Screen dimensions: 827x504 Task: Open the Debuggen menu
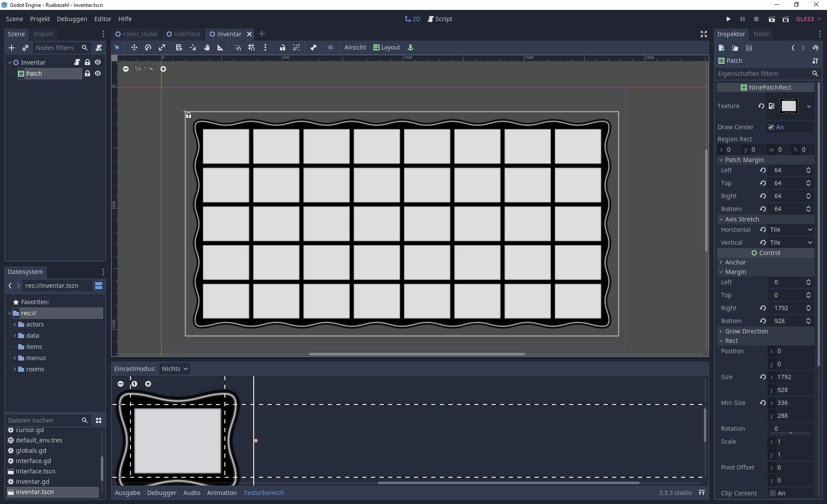[x=72, y=19]
